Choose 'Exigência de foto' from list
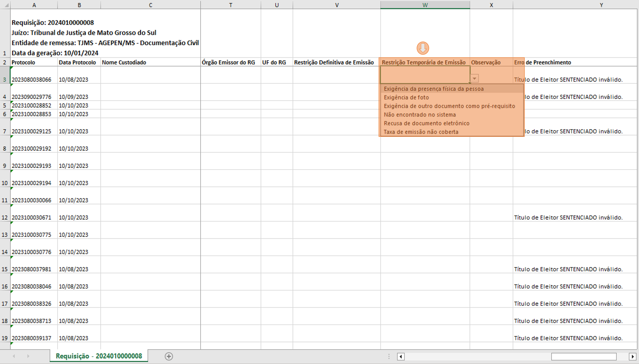Viewport: 639px width, 364px height. 406,97
